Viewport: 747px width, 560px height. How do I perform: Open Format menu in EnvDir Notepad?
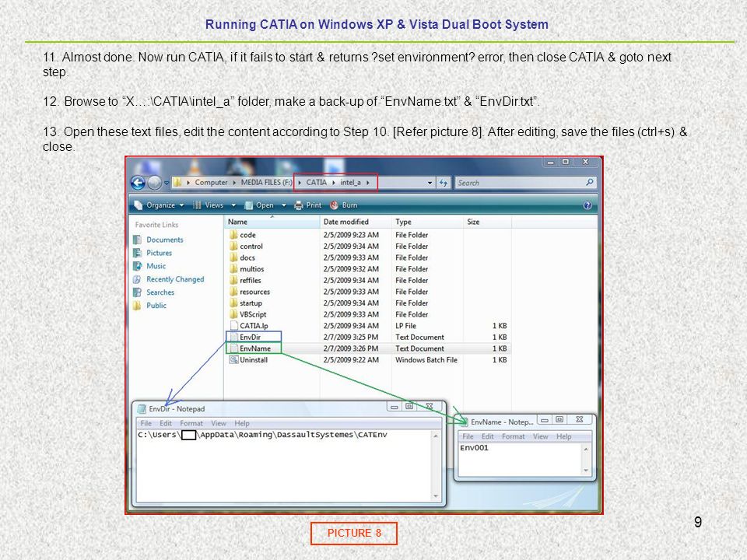click(x=191, y=423)
